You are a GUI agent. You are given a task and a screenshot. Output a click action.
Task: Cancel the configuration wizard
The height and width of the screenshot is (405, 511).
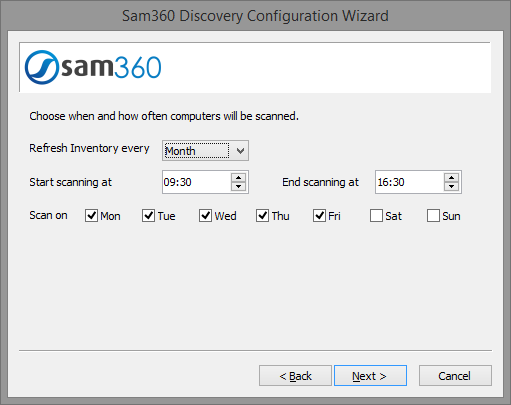pyautogui.click(x=455, y=376)
